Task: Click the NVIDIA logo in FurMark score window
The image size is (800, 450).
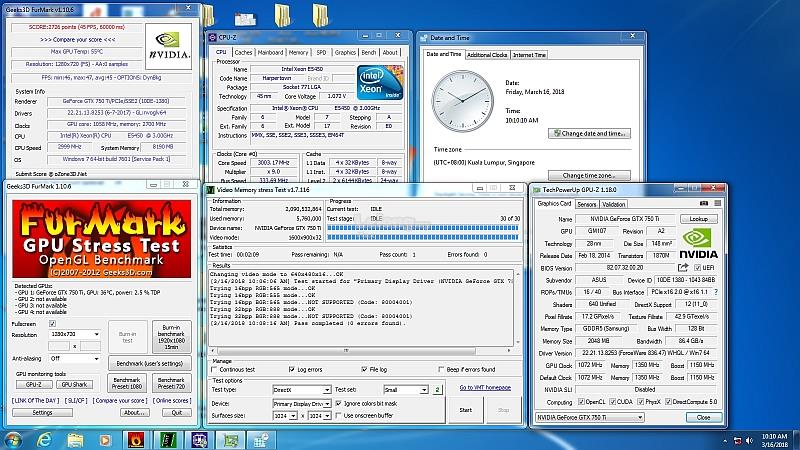Action: pyautogui.click(x=168, y=46)
